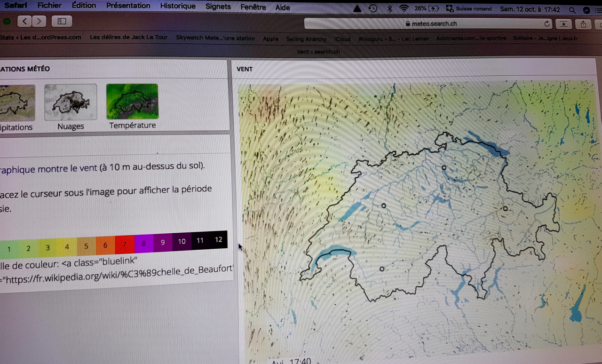The width and height of the screenshot is (602, 364).
Task: Open Time Machine menu bar icon
Action: pos(373,8)
